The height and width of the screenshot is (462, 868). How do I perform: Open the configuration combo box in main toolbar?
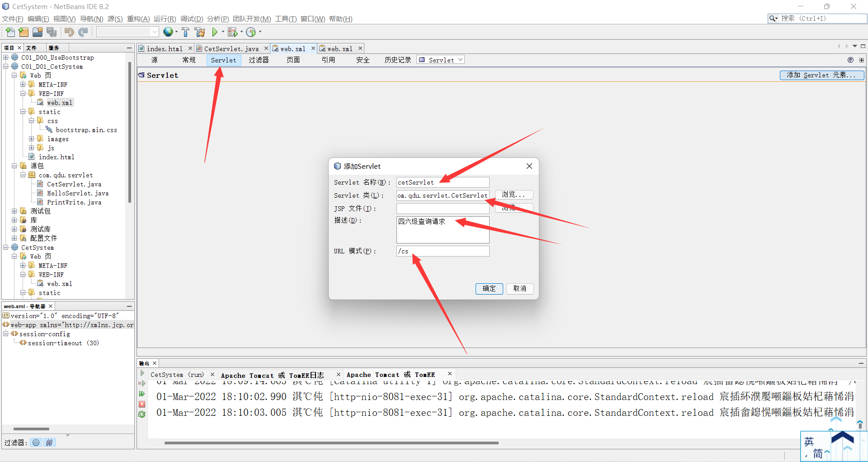coord(127,32)
